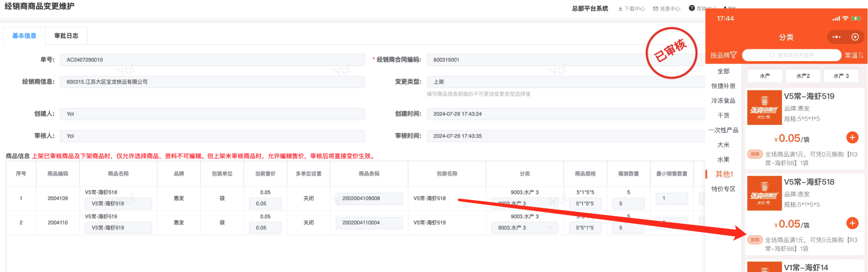Click the 审核人 field
Screen dimensions: 868x272
pos(212,136)
